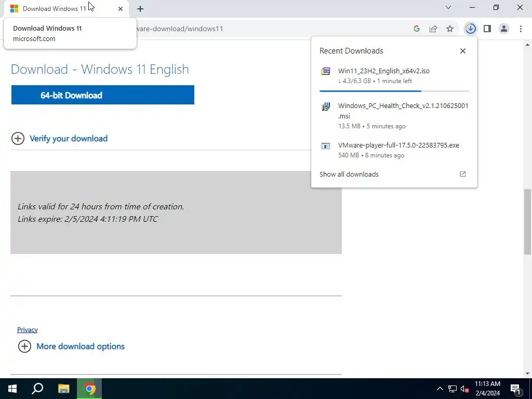Viewport: 532px width, 399px height.
Task: Open the notification center icon
Action: click(515, 389)
